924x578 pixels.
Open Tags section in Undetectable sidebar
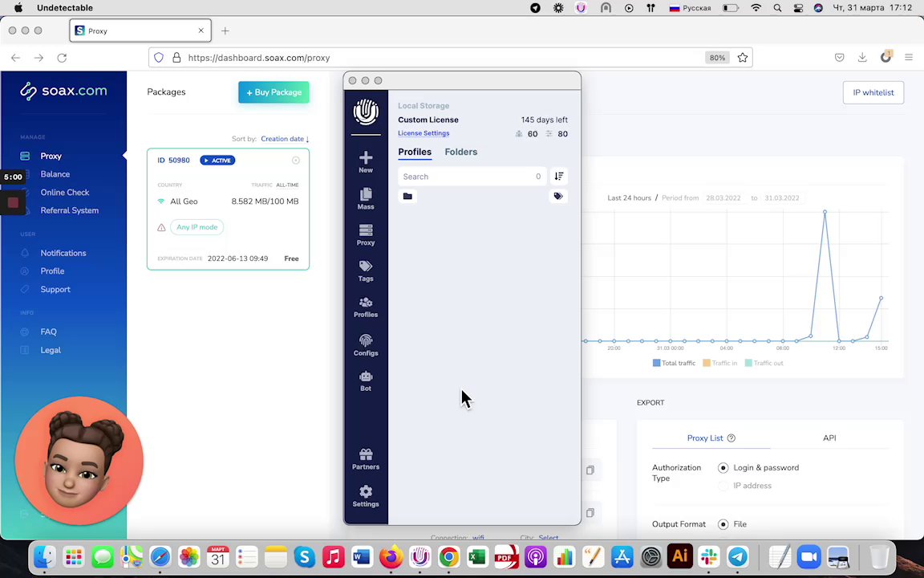click(x=366, y=271)
